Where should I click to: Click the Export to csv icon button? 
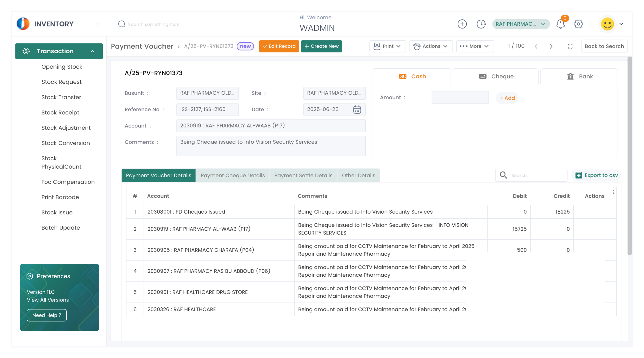click(x=596, y=175)
